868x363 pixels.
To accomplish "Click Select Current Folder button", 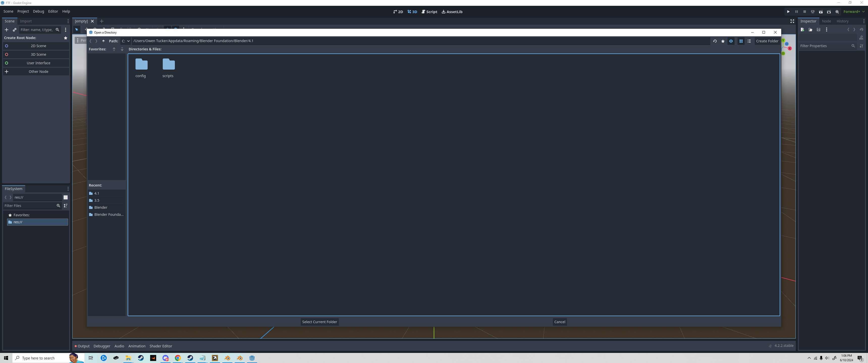I will pos(319,322).
